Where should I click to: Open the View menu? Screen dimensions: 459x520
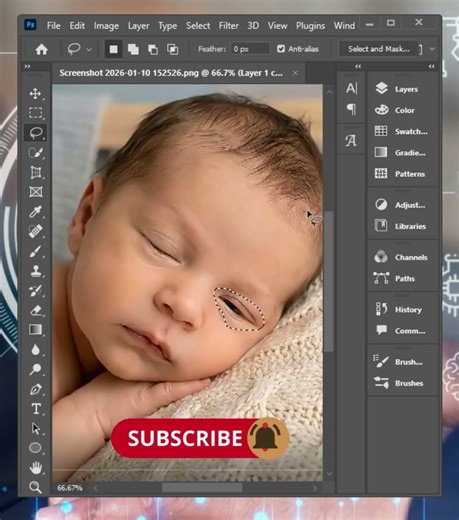277,26
